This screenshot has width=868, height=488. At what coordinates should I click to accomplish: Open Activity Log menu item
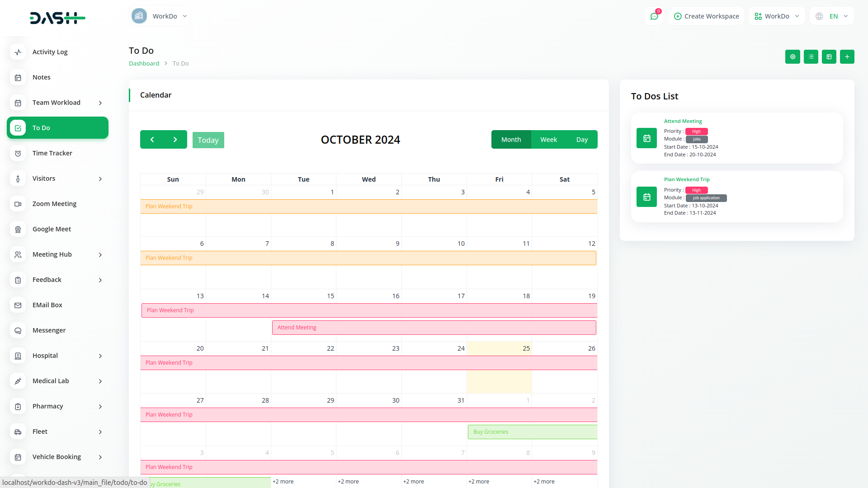tap(50, 52)
